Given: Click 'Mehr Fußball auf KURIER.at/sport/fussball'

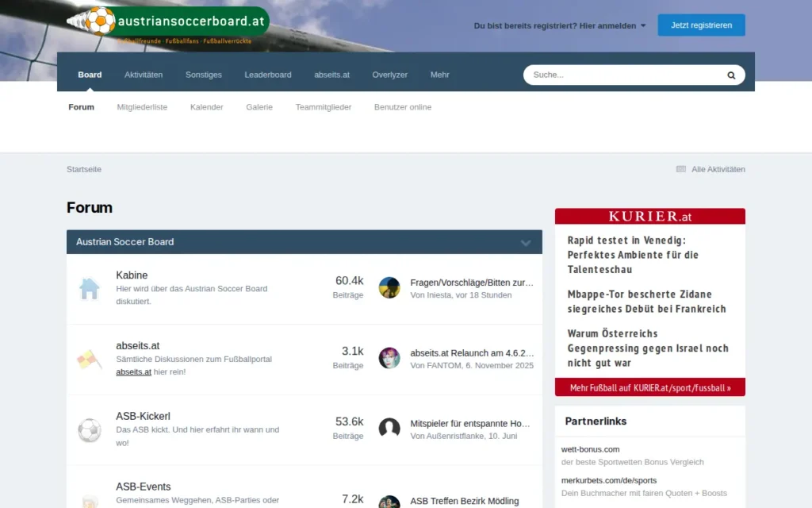Looking at the screenshot, I should coord(650,387).
